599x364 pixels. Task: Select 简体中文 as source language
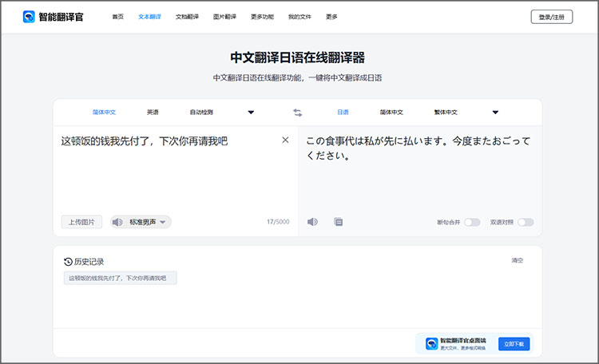click(104, 113)
